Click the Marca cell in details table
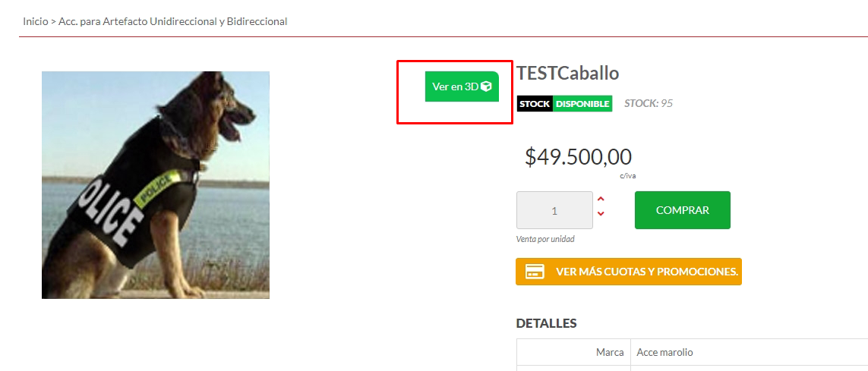This screenshot has width=868, height=371. (573, 352)
